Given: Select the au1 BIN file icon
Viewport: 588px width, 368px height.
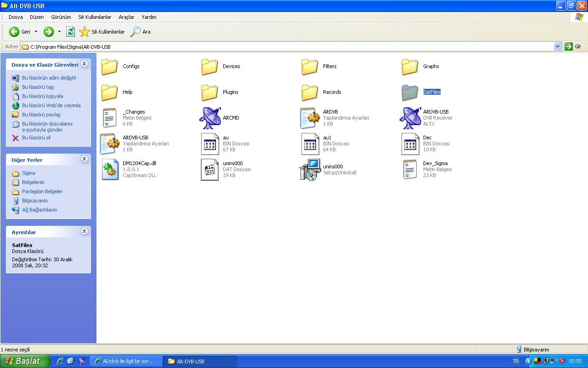Looking at the screenshot, I should click(310, 144).
